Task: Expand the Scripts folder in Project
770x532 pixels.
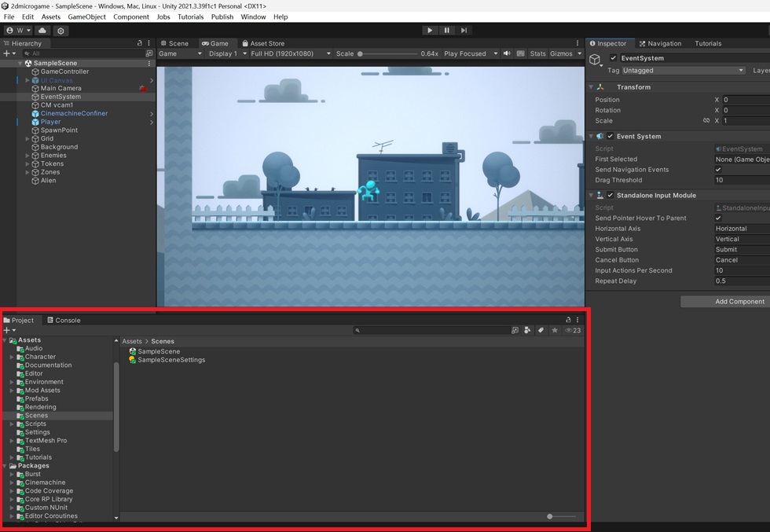Action: click(x=12, y=424)
